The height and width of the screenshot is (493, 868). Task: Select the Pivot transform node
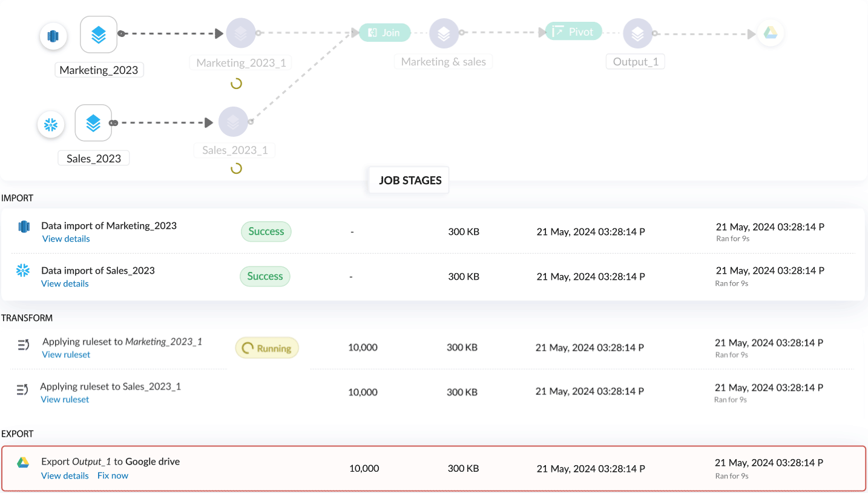[x=573, y=32]
